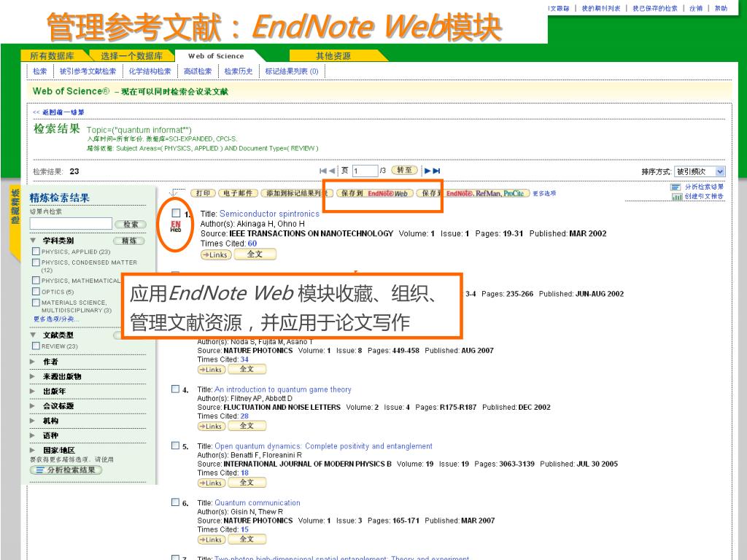Click 保存到 EndNote, RefMan, ProCite button
This screenshot has width=747, height=560.
[473, 193]
